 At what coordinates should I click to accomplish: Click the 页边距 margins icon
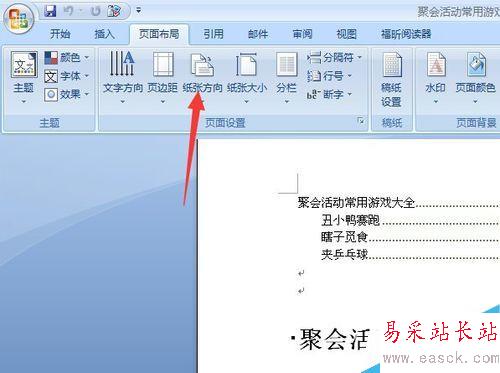coord(163,64)
